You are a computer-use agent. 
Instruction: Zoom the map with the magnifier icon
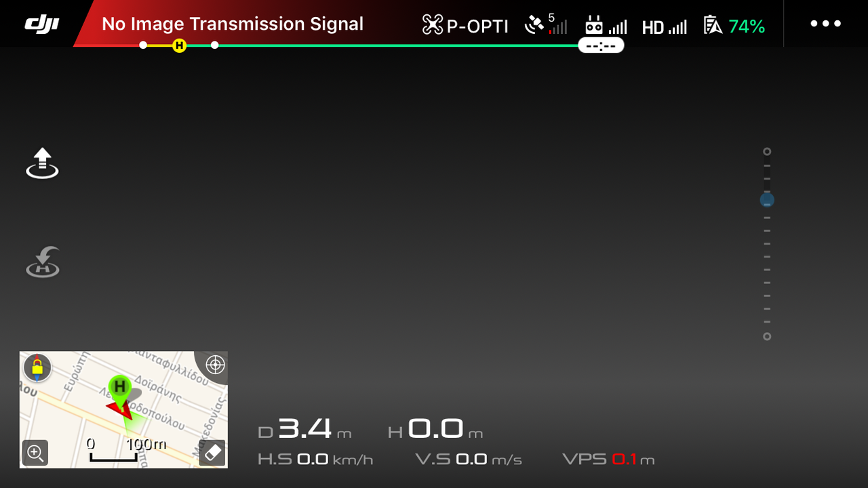point(35,452)
